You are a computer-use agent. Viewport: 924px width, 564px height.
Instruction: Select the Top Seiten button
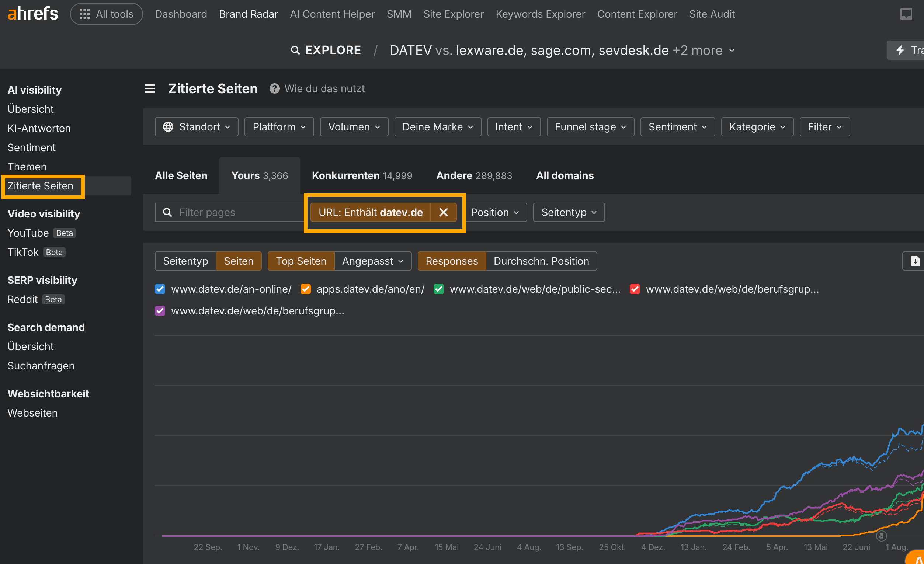pyautogui.click(x=301, y=261)
